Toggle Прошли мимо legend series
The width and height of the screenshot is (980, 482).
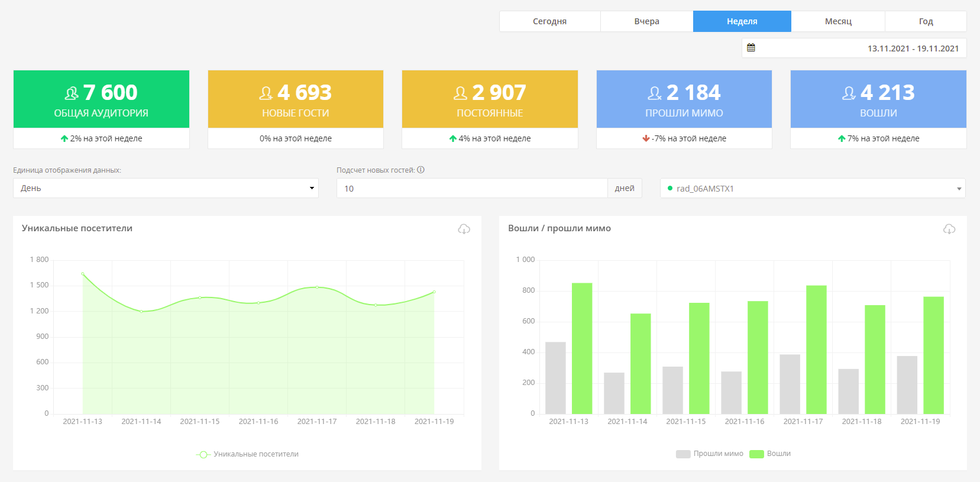point(710,454)
